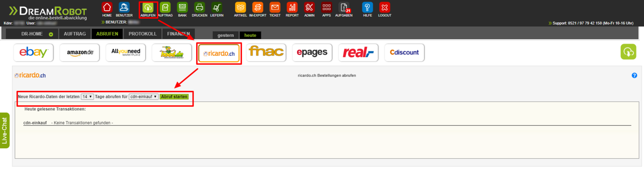Screen dimensions: 644x169
Task: Open the cdn-einkauf account dropdown
Action: click(x=143, y=97)
